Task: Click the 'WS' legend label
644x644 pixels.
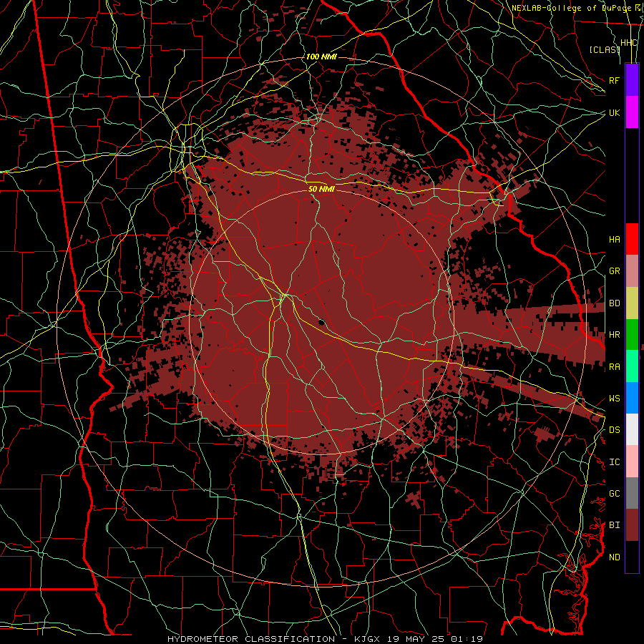Action: tap(614, 399)
